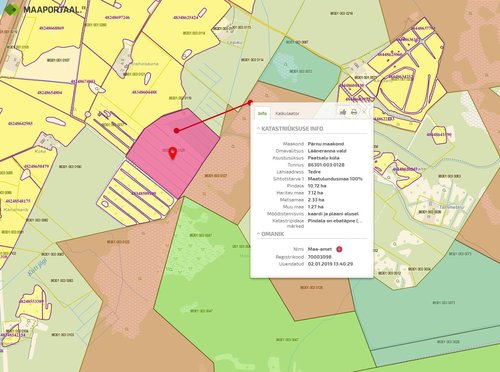Click the truncated Pindala on ebatäpne text
The image size is (500, 372).
pyautogui.click(x=335, y=221)
